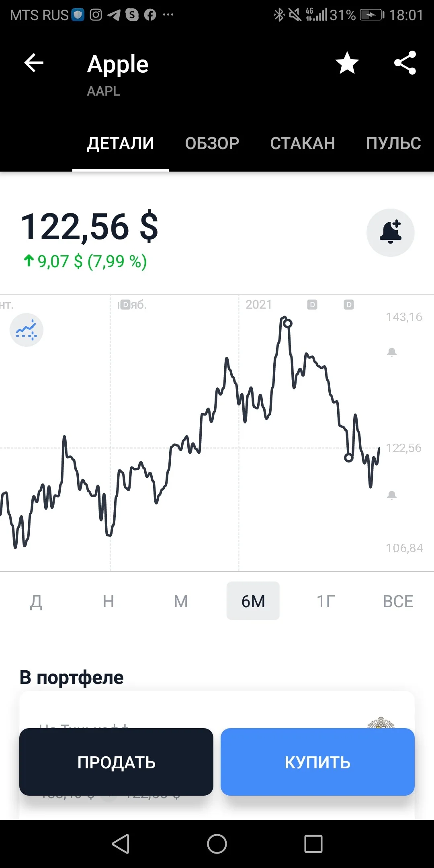Screen dimensions: 434x868
Task: Toggle the favorite star icon
Action: tap(347, 63)
